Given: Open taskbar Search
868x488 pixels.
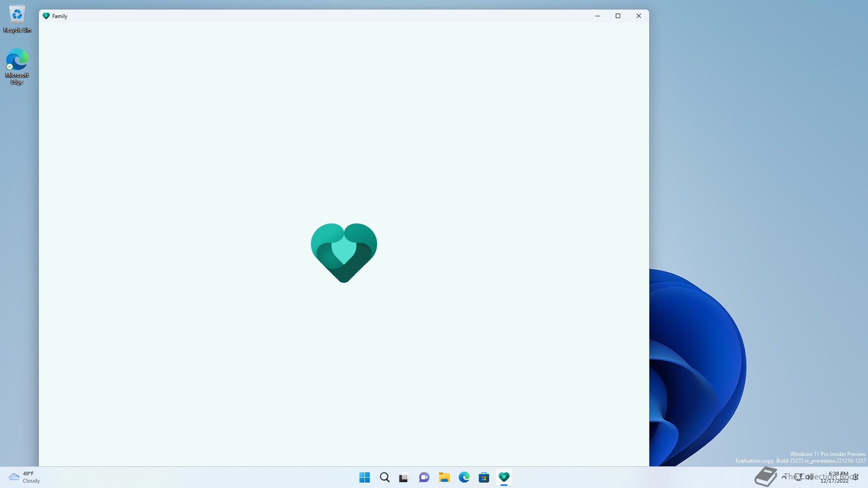Looking at the screenshot, I should [x=384, y=477].
